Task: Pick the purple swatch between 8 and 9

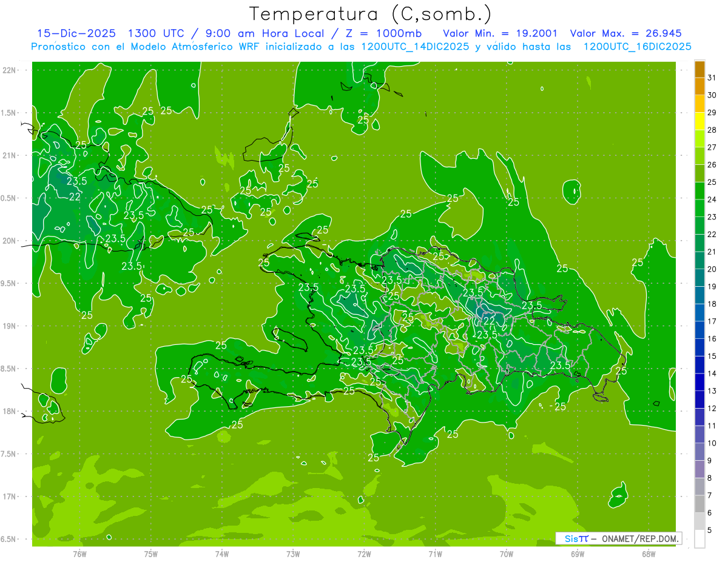Action: [x=699, y=469]
